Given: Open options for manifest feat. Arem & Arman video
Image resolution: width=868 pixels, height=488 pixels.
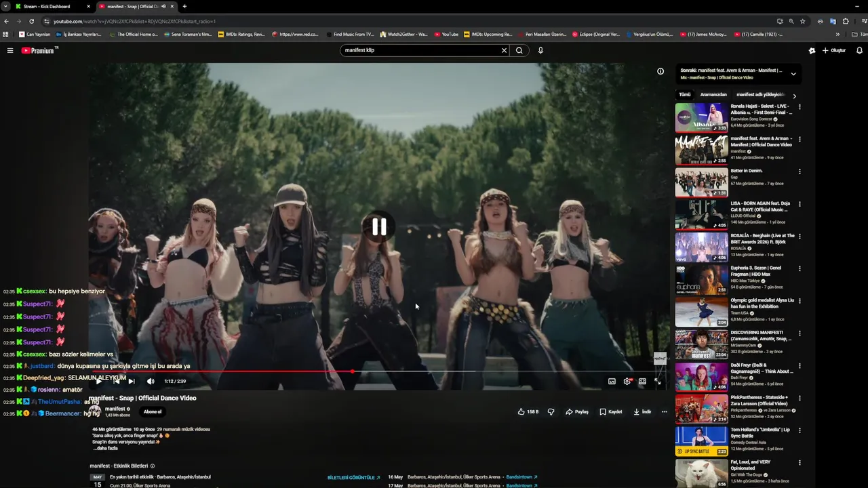Looking at the screenshot, I should 800,140.
